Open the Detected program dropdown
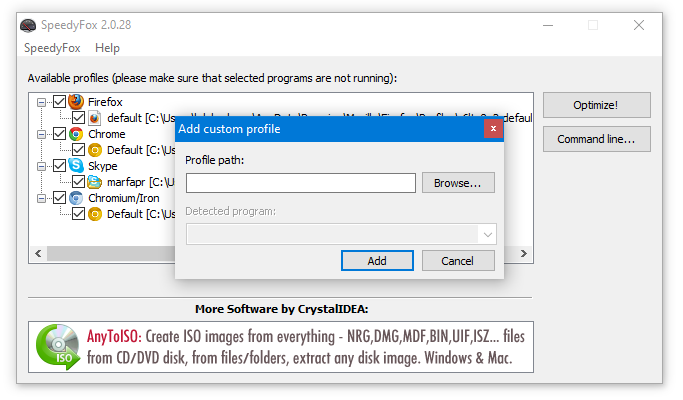The height and width of the screenshot is (400, 683). [x=487, y=234]
